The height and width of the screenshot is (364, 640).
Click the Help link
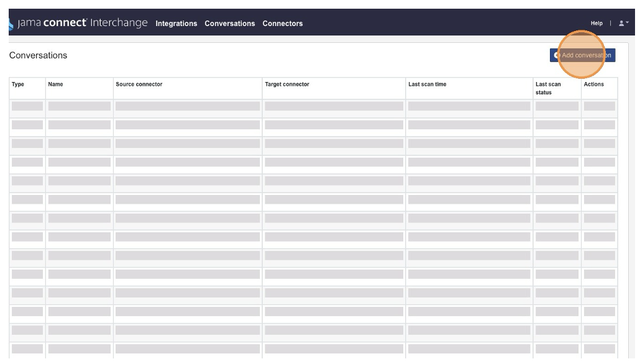click(x=597, y=23)
